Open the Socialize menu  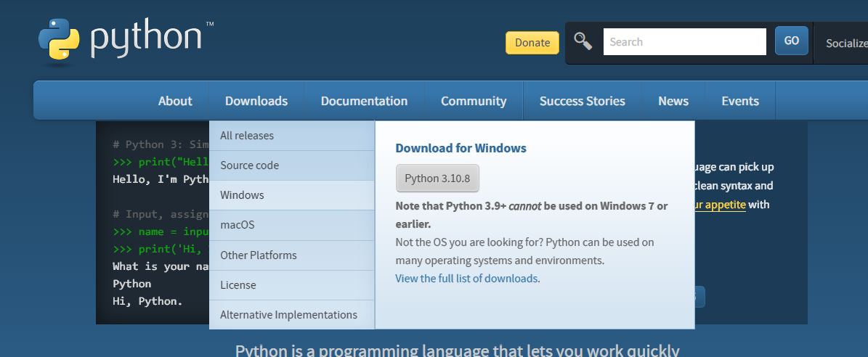click(x=846, y=43)
